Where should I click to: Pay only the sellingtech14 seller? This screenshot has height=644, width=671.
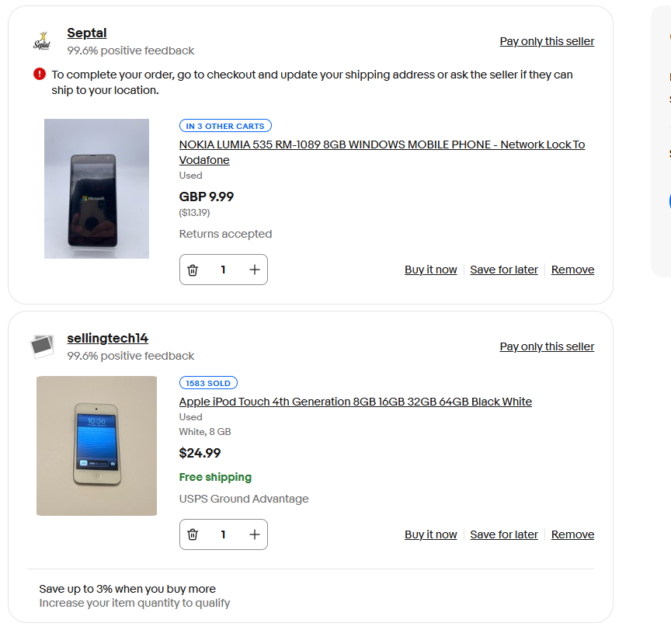pos(547,346)
